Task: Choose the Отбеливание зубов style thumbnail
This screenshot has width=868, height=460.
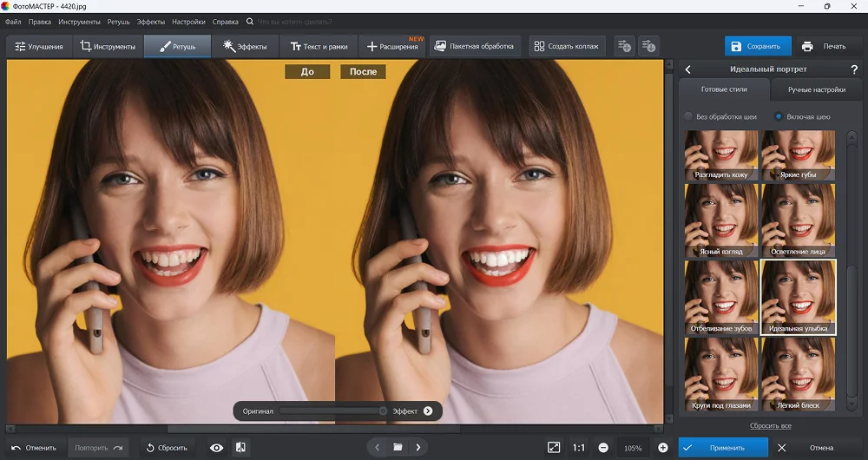Action: click(721, 297)
